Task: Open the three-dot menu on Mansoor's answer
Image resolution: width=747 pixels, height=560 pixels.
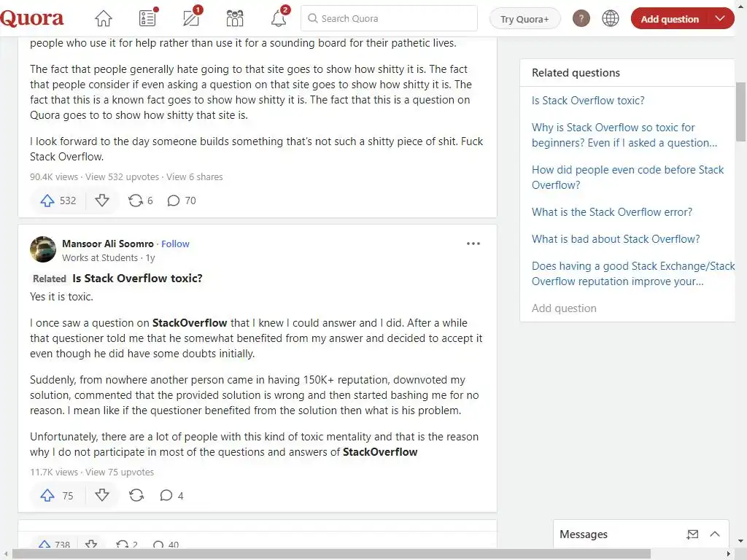Action: 473,244
